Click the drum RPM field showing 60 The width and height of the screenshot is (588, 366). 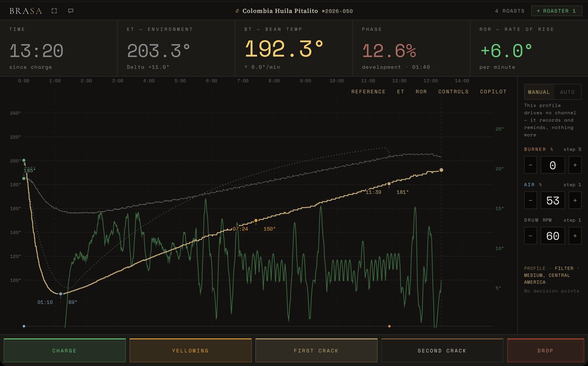tap(553, 236)
